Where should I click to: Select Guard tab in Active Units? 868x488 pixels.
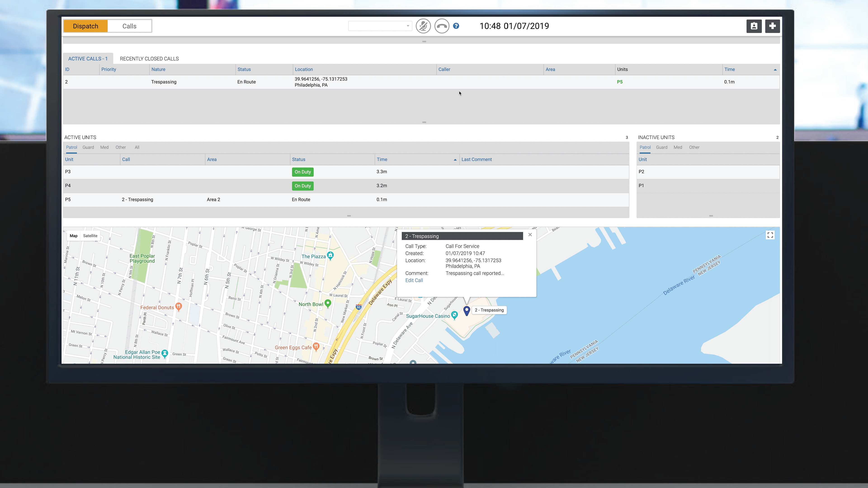click(88, 147)
